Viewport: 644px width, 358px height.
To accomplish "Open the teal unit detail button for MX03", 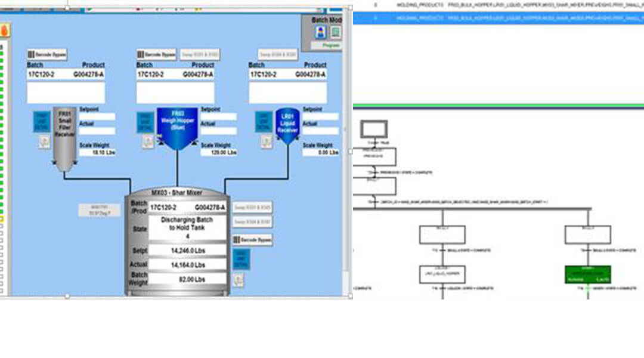I will [241, 260].
